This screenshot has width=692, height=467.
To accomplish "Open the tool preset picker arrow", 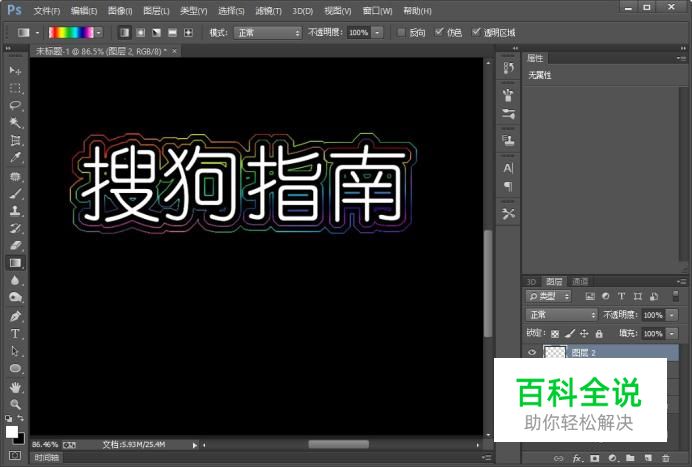I will pyautogui.click(x=38, y=33).
